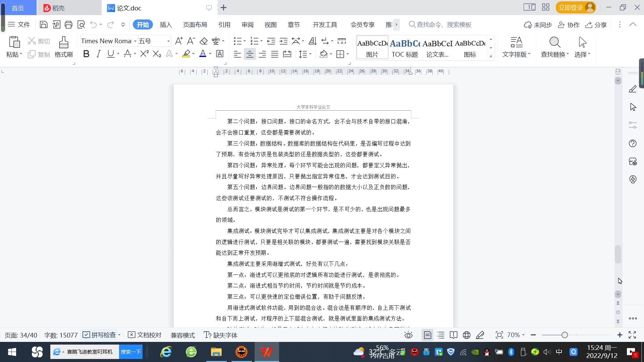This screenshot has height=362, width=644.
Task: Toggle Bold formatting button
Action: pyautogui.click(x=86, y=54)
